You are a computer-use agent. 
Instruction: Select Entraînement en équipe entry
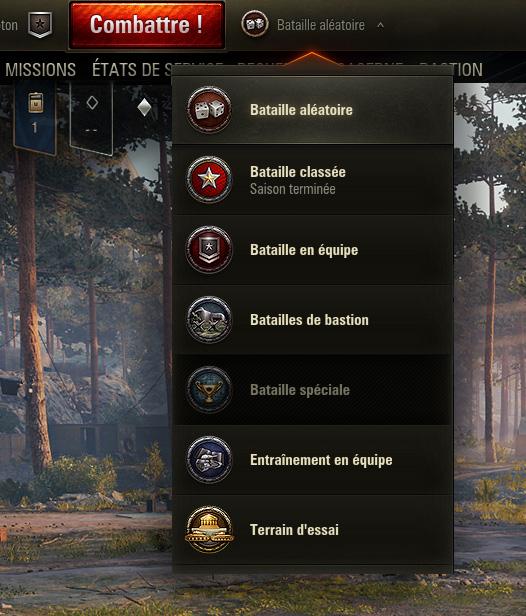(312, 460)
